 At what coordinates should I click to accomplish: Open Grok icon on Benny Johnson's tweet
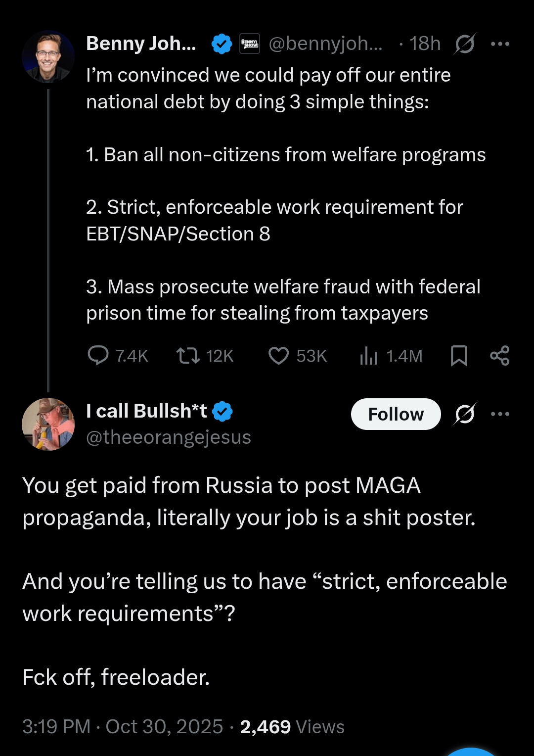click(464, 44)
